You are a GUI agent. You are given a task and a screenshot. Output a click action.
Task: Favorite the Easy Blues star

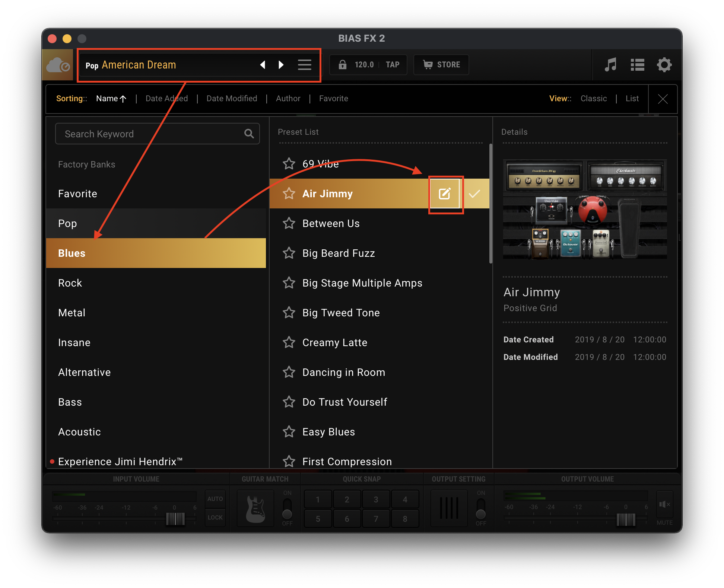(289, 432)
